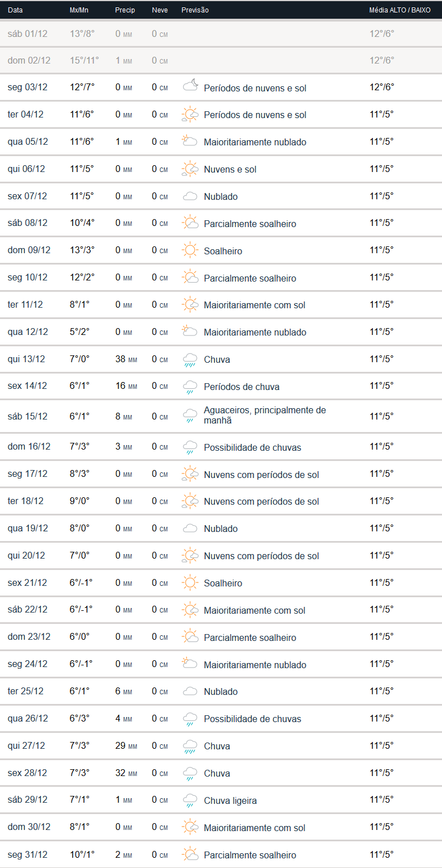Click the 'Períodos de chuva' forecast text
Viewport: 442px width, 868px height.
241,387
